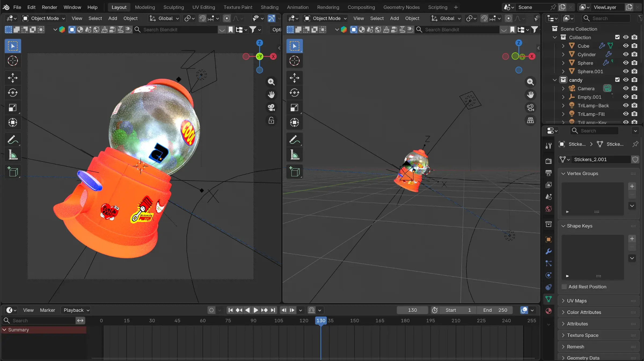Pick the Annotate tool in left viewport

(13, 140)
